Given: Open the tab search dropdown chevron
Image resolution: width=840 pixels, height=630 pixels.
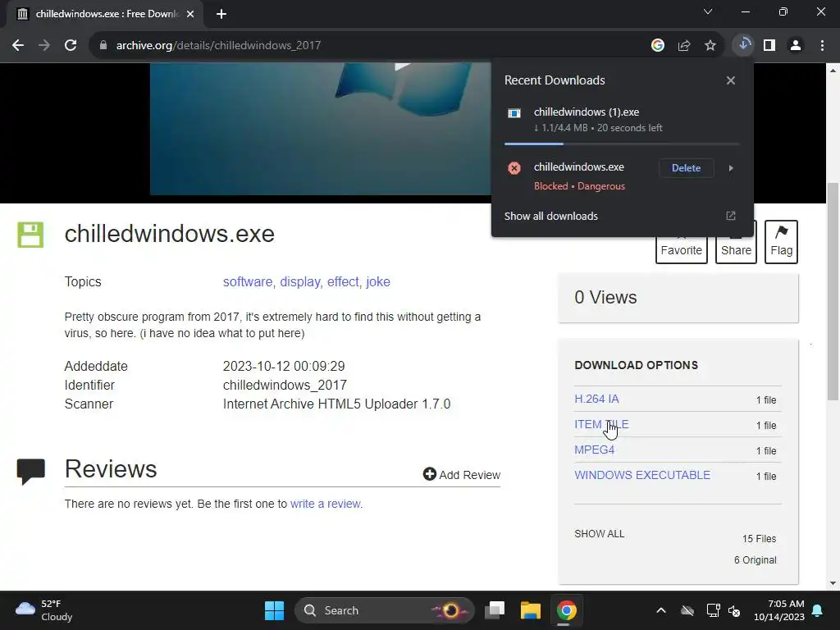Looking at the screenshot, I should click(708, 11).
